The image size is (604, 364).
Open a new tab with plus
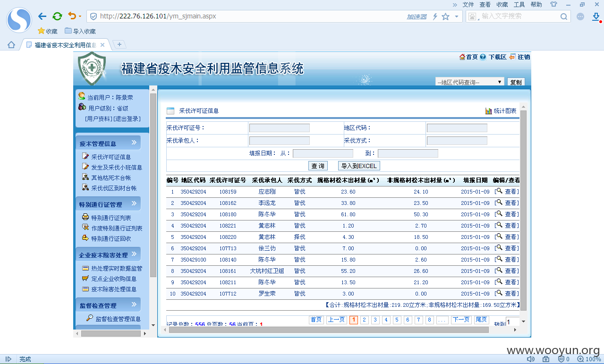[x=119, y=44]
